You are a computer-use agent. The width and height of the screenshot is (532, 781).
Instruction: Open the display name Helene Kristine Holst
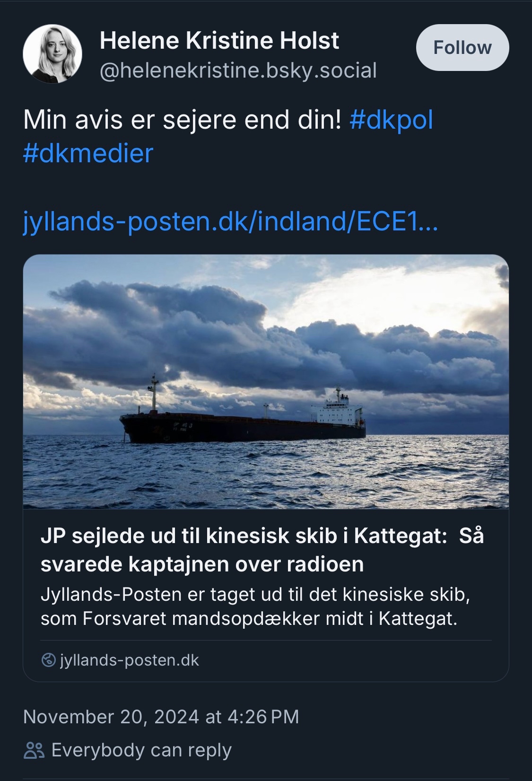point(219,41)
